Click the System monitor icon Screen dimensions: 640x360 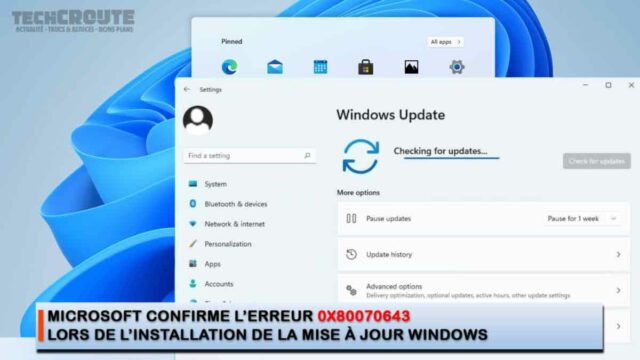point(193,184)
